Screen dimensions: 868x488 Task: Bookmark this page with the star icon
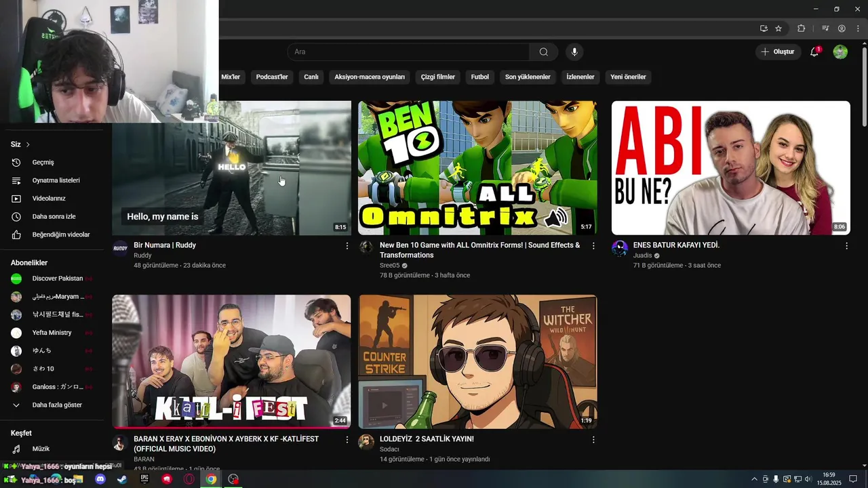pyautogui.click(x=778, y=28)
